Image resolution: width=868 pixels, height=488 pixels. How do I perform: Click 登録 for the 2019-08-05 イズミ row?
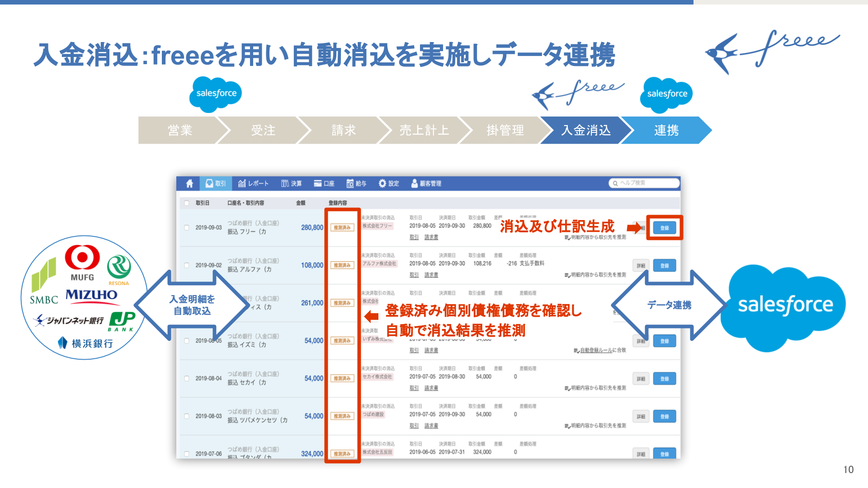(664, 341)
